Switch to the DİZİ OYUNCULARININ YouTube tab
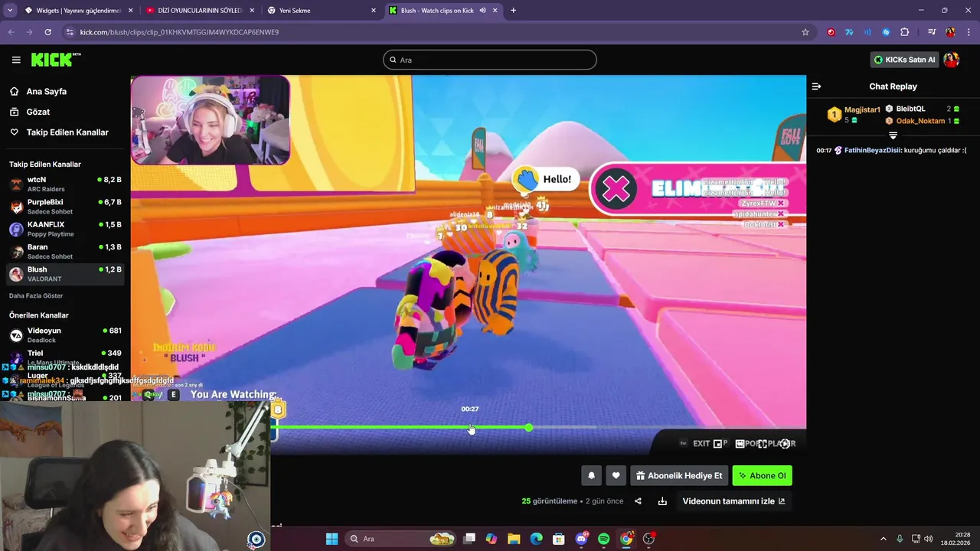This screenshot has width=980, height=551. coord(199,11)
